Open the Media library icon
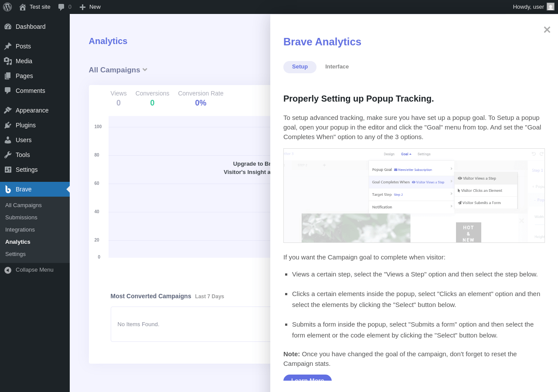The image size is (558, 392). [8, 61]
